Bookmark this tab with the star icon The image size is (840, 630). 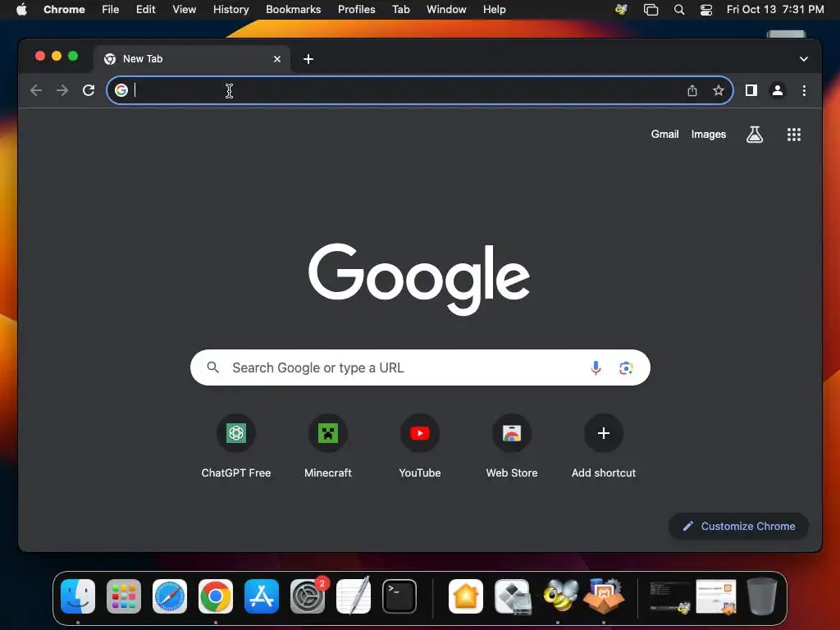719,90
